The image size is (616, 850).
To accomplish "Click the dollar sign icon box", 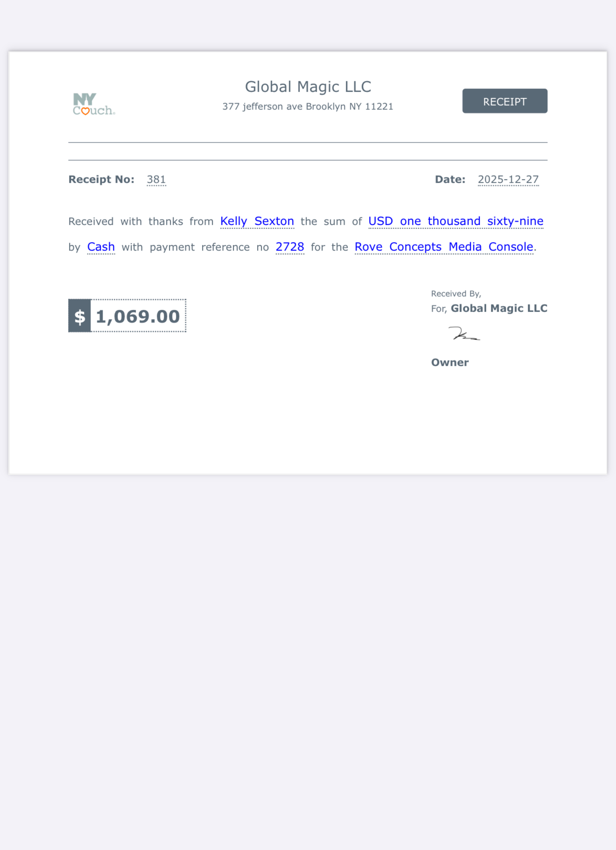I will pos(80,316).
